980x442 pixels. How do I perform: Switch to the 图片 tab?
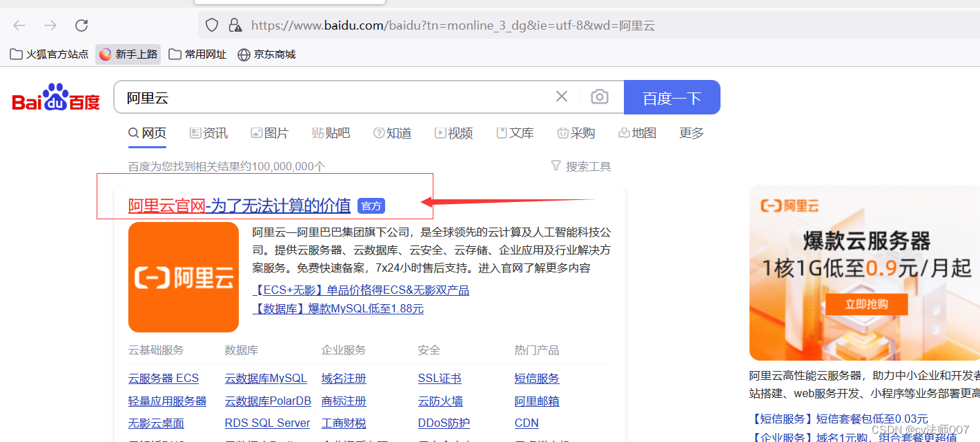click(x=270, y=133)
